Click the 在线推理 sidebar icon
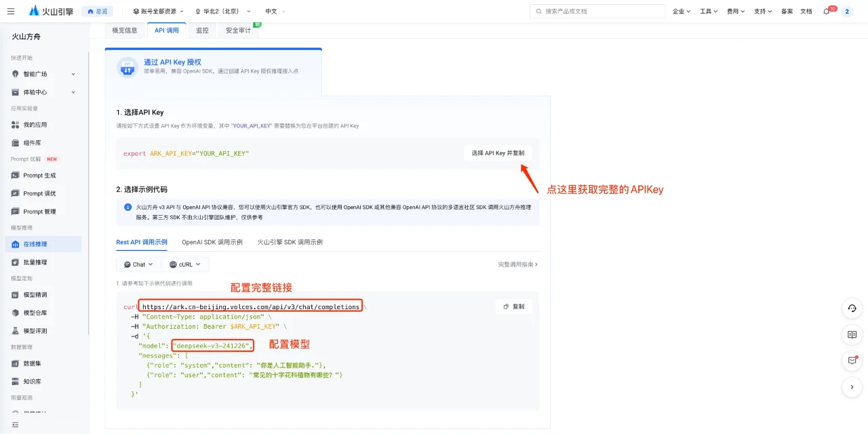The height and width of the screenshot is (434, 868). (16, 244)
